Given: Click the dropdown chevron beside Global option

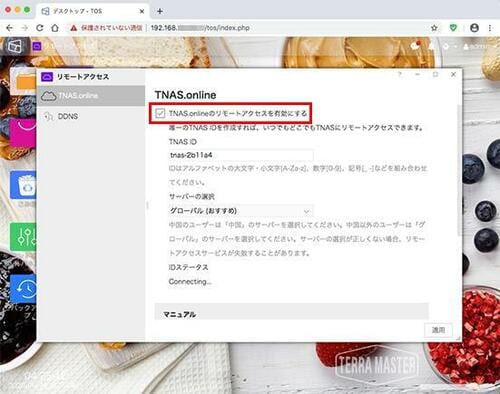Looking at the screenshot, I should [x=307, y=211].
